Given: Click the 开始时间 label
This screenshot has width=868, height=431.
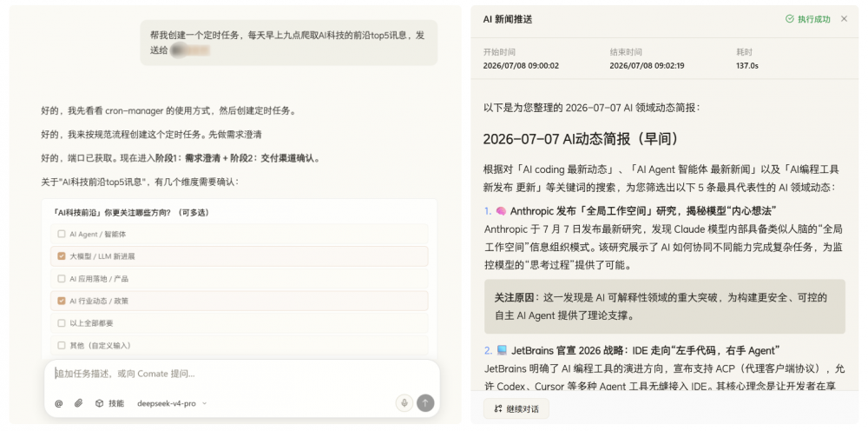Looking at the screenshot, I should tap(499, 52).
